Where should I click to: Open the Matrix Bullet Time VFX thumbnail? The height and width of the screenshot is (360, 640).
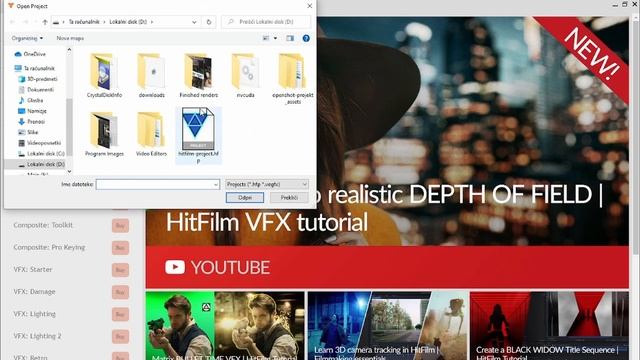point(225,326)
